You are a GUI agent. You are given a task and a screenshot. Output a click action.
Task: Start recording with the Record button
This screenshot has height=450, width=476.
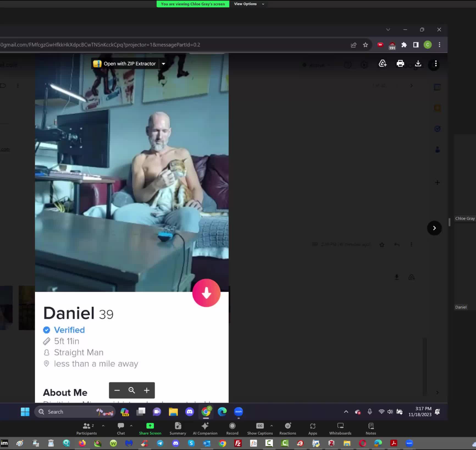232,428
